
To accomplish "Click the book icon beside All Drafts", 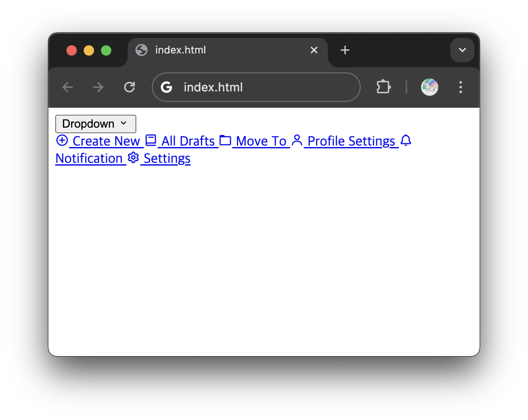I will [x=151, y=141].
